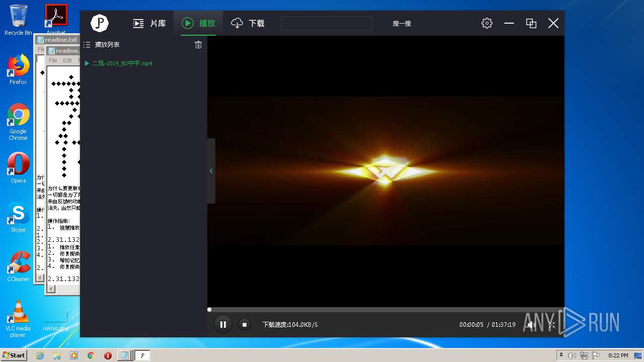Click the 8:22 PM taskbar clock
The width and height of the screenshot is (644, 362).
(x=618, y=355)
